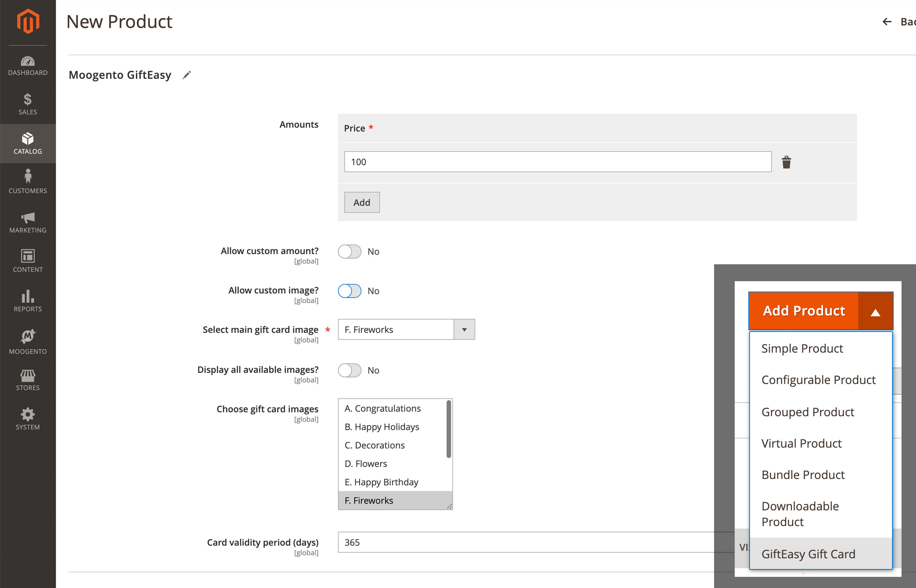Click the Add button under the price field
This screenshot has height=588, width=916.
coord(361,202)
